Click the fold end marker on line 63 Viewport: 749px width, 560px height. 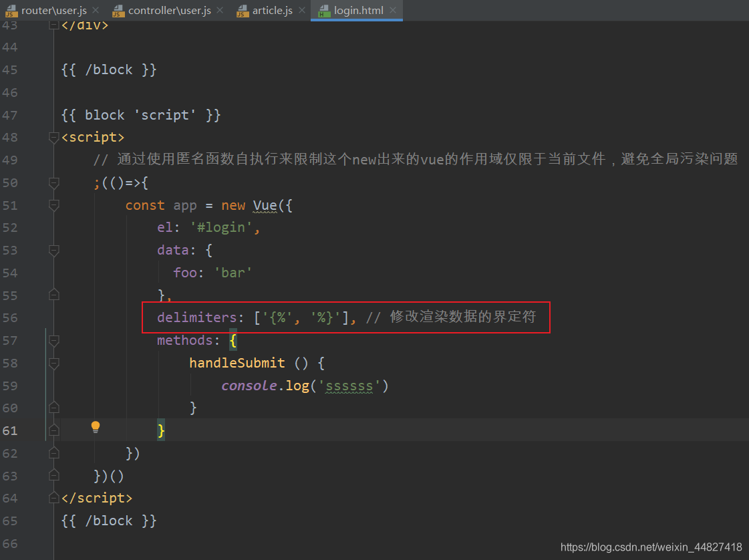[x=54, y=475]
